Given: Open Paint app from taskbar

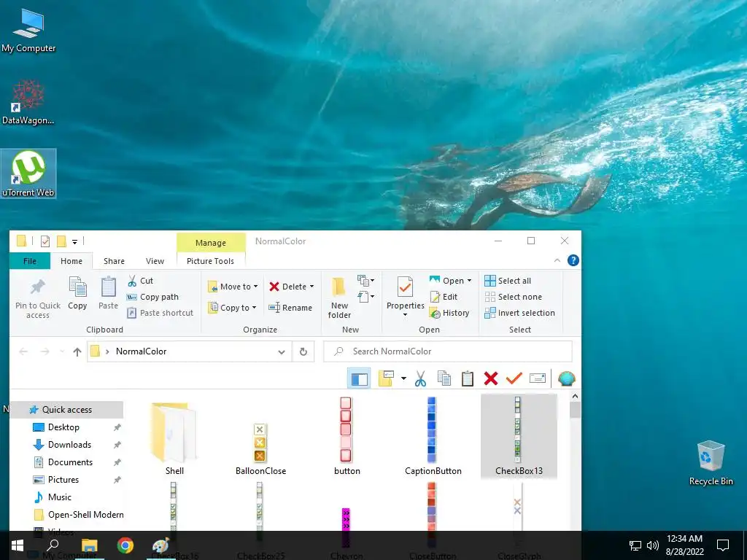Looking at the screenshot, I should click(x=160, y=545).
